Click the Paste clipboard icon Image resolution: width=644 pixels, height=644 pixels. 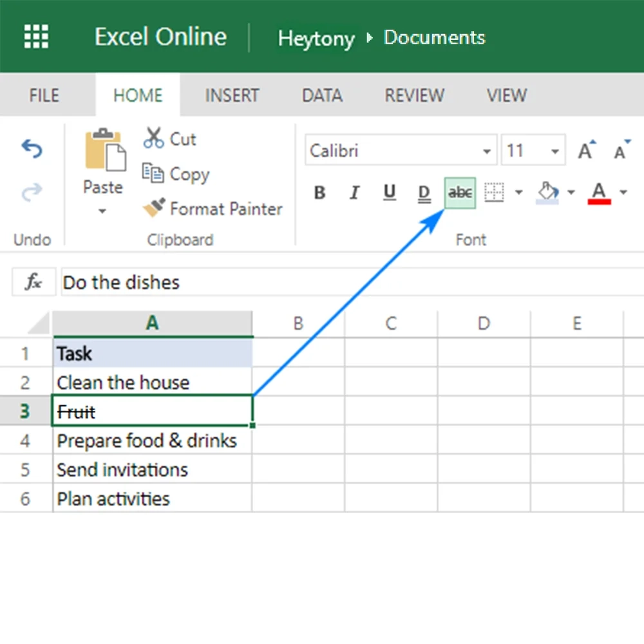[x=105, y=149]
